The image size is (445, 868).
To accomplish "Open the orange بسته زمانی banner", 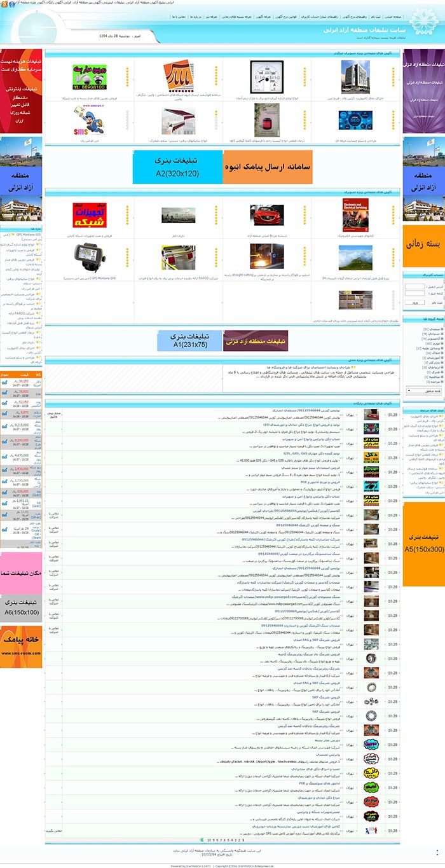I will coord(423,246).
